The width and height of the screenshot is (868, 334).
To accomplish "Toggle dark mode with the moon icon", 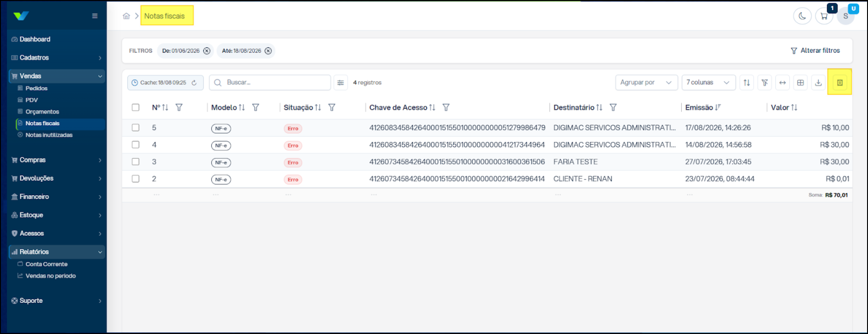I will pos(802,16).
